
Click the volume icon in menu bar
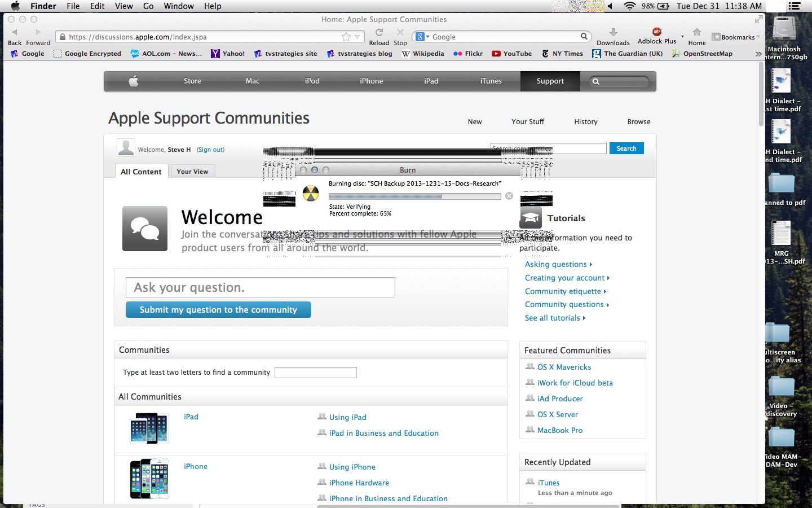click(x=610, y=6)
